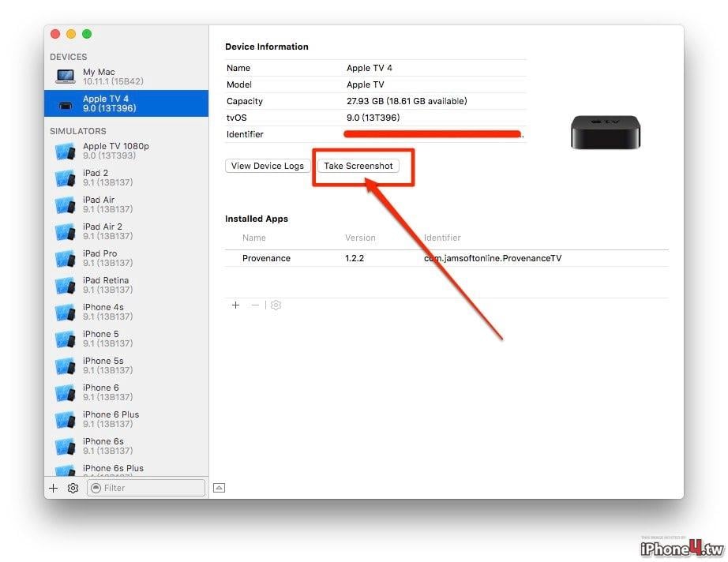Sort installed apps by Identifier column header
728x562 pixels.
(442, 238)
